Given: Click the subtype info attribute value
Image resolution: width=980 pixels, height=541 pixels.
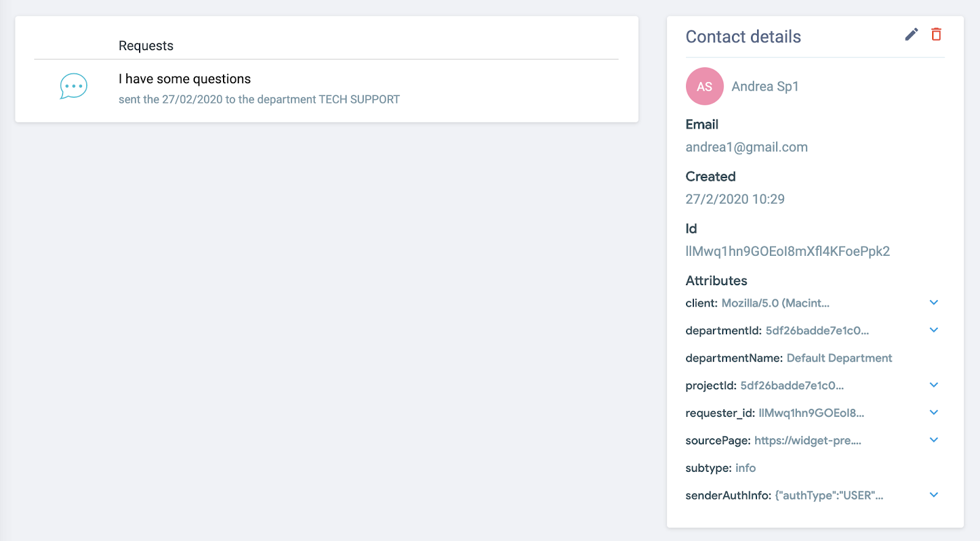Looking at the screenshot, I should (x=745, y=468).
